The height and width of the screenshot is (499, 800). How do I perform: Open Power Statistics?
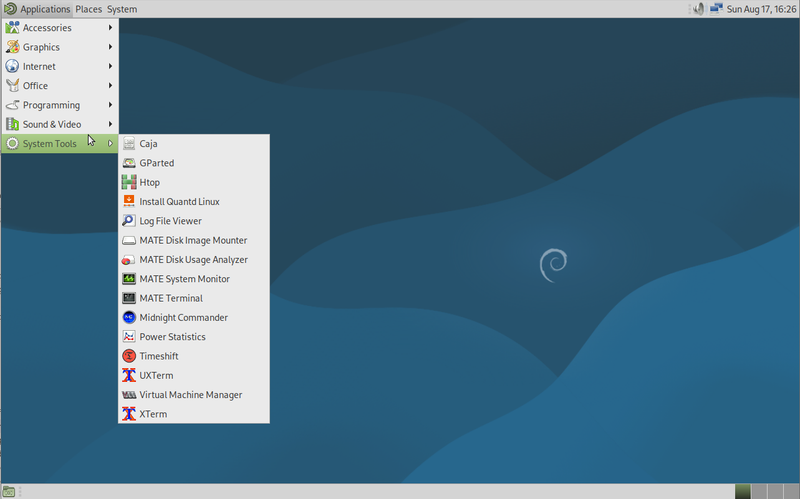194,337
